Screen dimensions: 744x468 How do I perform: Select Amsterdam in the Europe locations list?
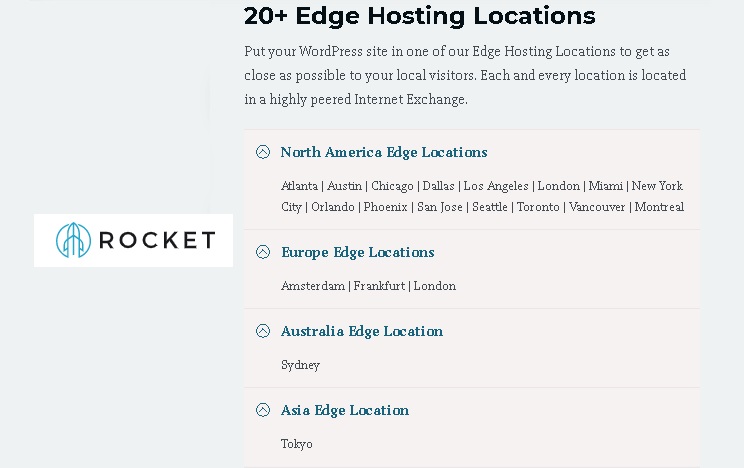pos(313,286)
